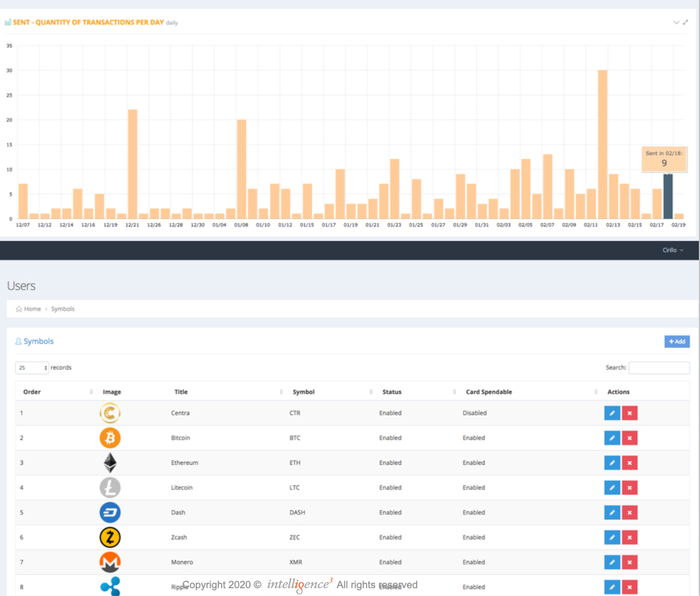Click the expand chart fullscreen icon
Viewport: 700px width, 596px height.
click(x=686, y=22)
